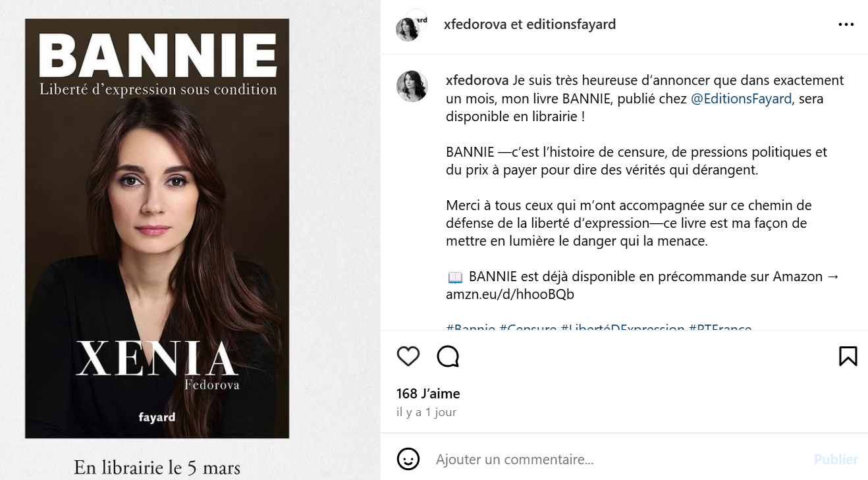View the 168 J'aime likes list

pos(428,394)
